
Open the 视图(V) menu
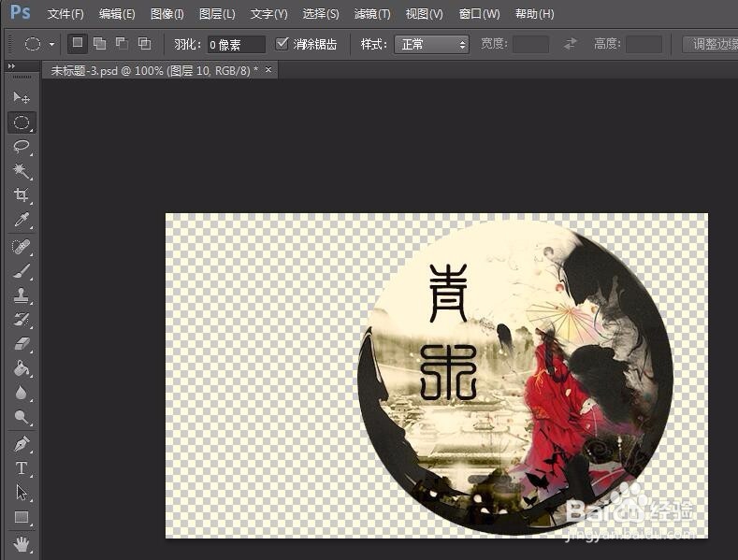click(424, 14)
